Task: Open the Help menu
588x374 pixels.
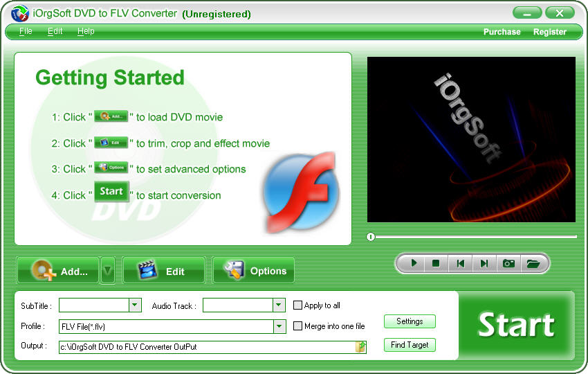Action: pyautogui.click(x=86, y=32)
